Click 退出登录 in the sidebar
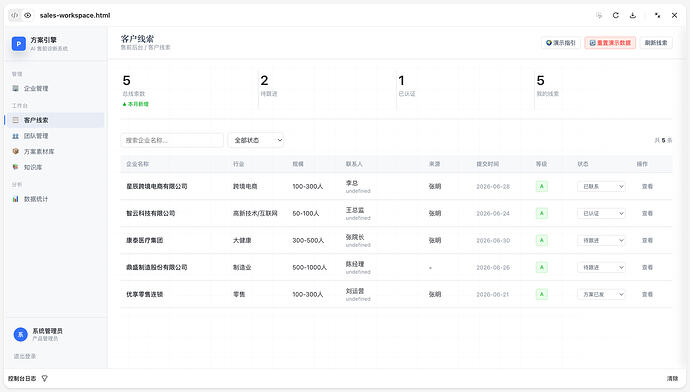 click(x=25, y=356)
